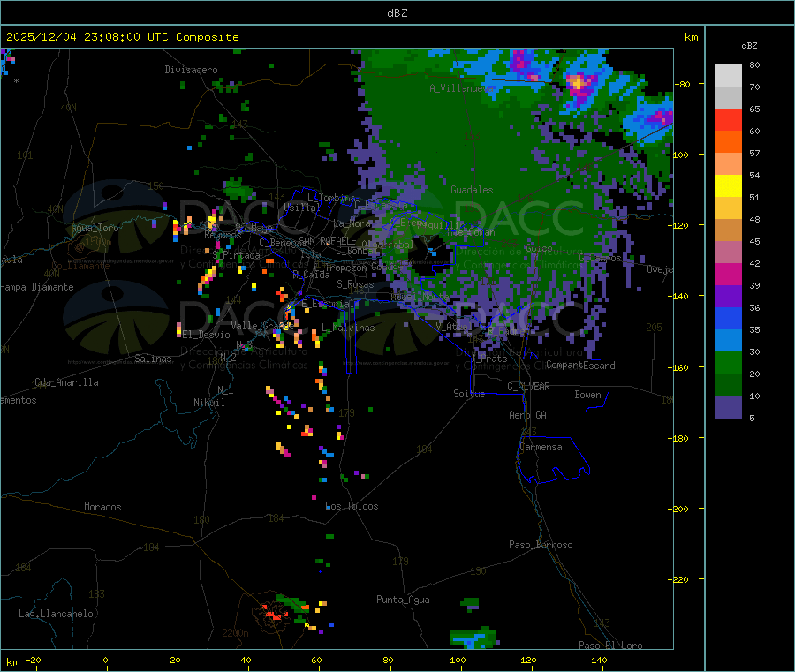Click the 5 dBZ purple legend swatch

[x=728, y=407]
